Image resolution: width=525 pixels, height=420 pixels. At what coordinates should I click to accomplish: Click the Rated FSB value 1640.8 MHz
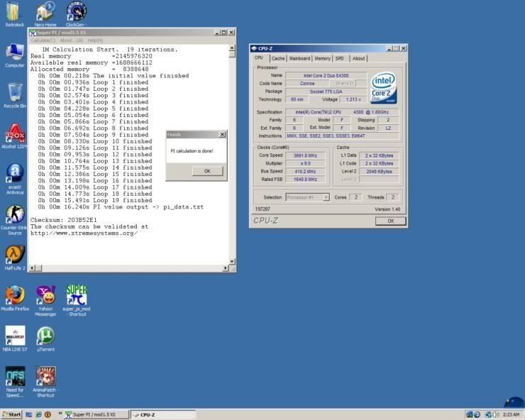pos(305,179)
